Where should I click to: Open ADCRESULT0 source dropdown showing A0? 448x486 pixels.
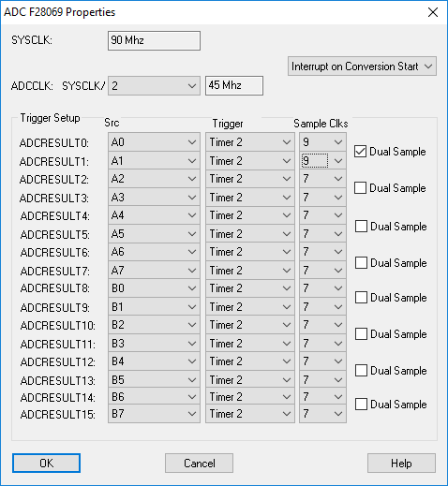tap(154, 142)
